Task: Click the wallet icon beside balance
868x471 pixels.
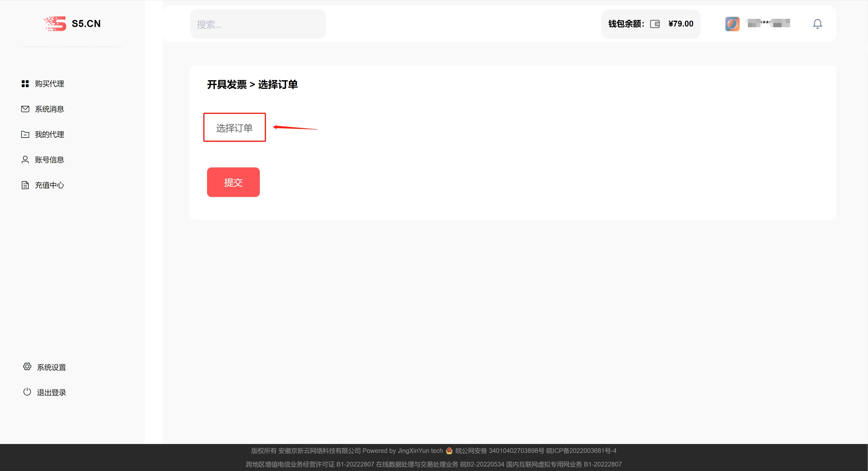Action: tap(655, 24)
